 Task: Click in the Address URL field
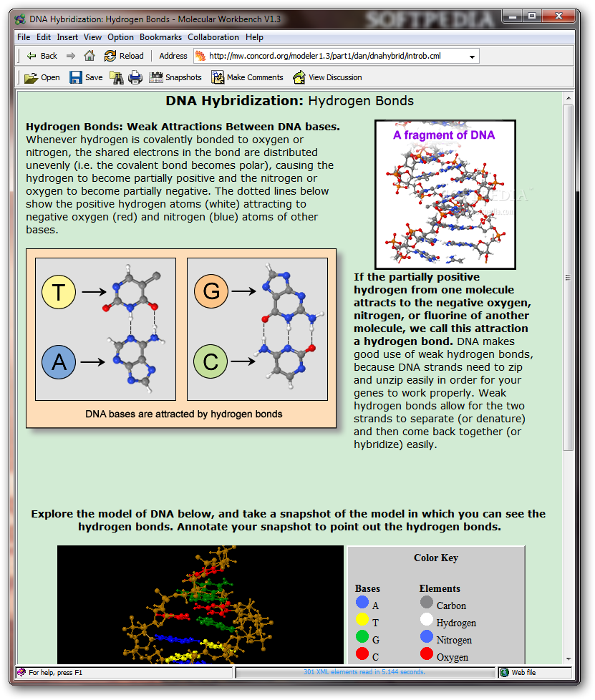pos(337,56)
